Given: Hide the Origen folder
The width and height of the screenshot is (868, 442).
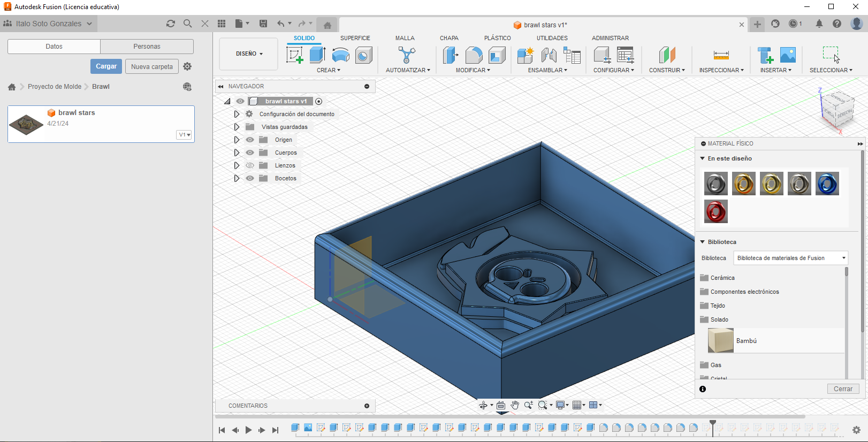Looking at the screenshot, I should 250,140.
